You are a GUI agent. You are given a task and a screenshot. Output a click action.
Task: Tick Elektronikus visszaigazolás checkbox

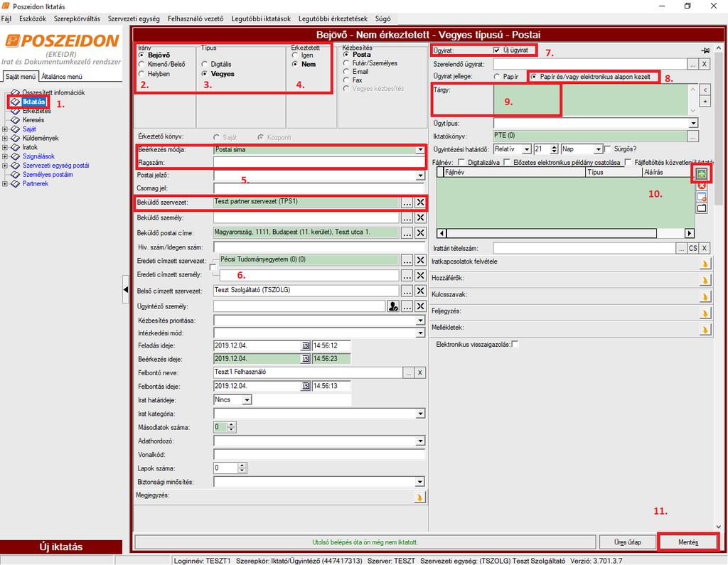pos(515,344)
